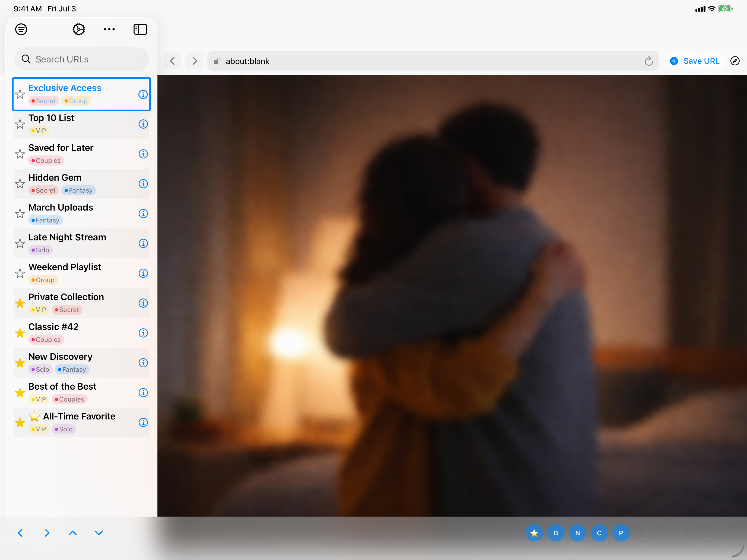Unfavorite the Best of the Best star
Image resolution: width=747 pixels, height=560 pixels.
coord(20,393)
